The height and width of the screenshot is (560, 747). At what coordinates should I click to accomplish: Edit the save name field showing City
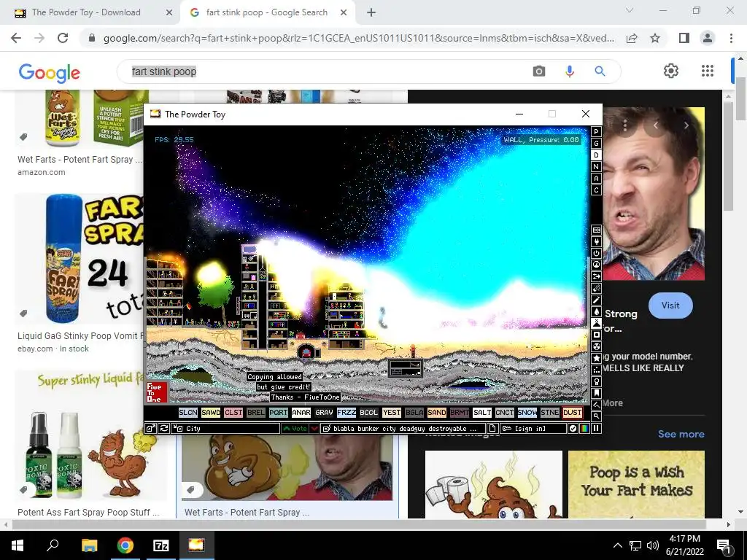pyautogui.click(x=225, y=429)
